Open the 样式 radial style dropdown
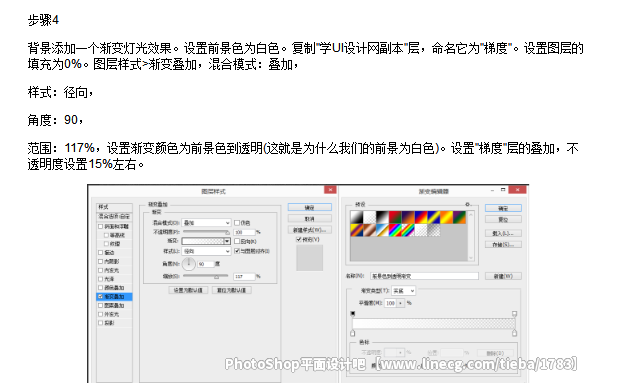The image size is (633, 383). (x=206, y=251)
